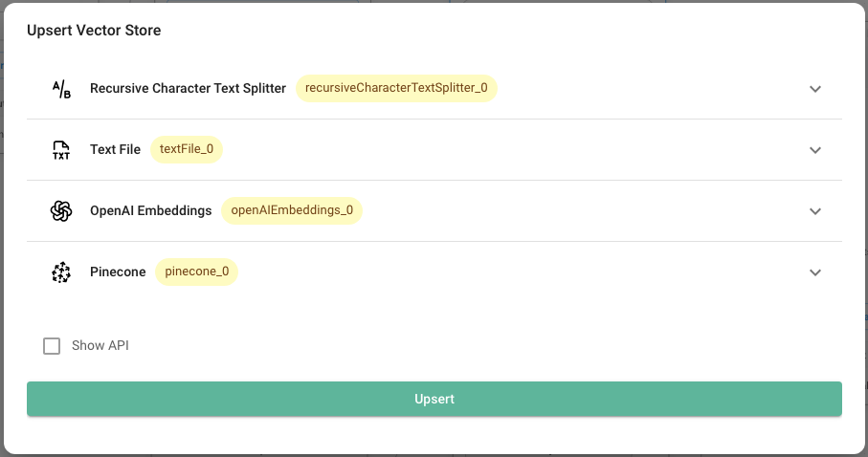Expand the Pinecone section chevron

[815, 272]
